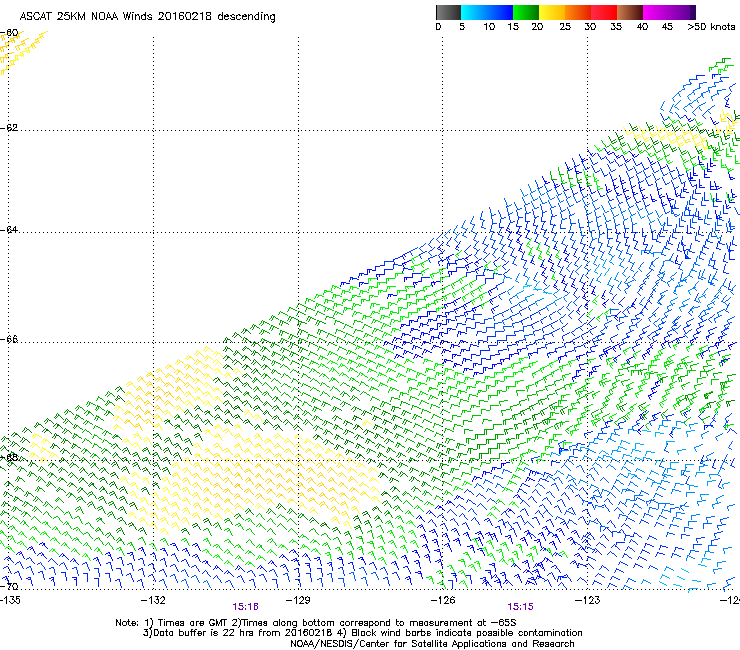Click the green 15-20 knots legend swatch
Screen dimensions: 740x650
pos(526,12)
